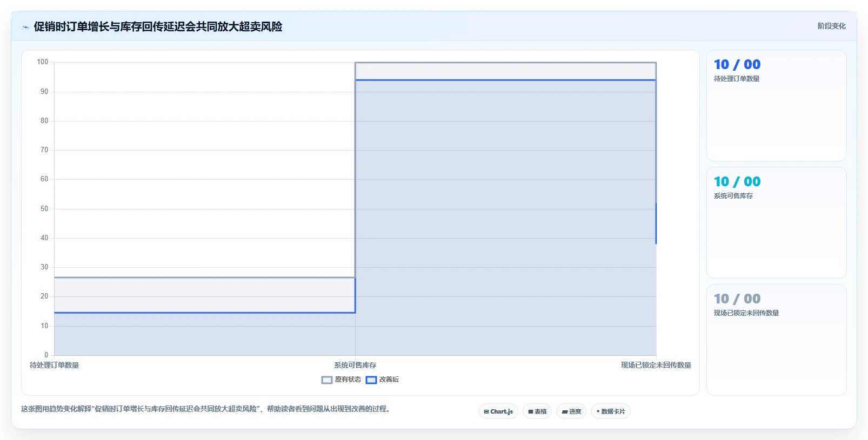This screenshot has height=440, width=868.
Task: Click the y-axis value 70
Action: 44,150
